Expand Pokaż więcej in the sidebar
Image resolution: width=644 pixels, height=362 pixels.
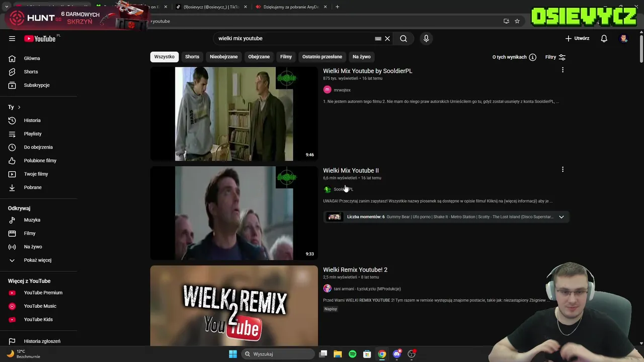click(38, 260)
